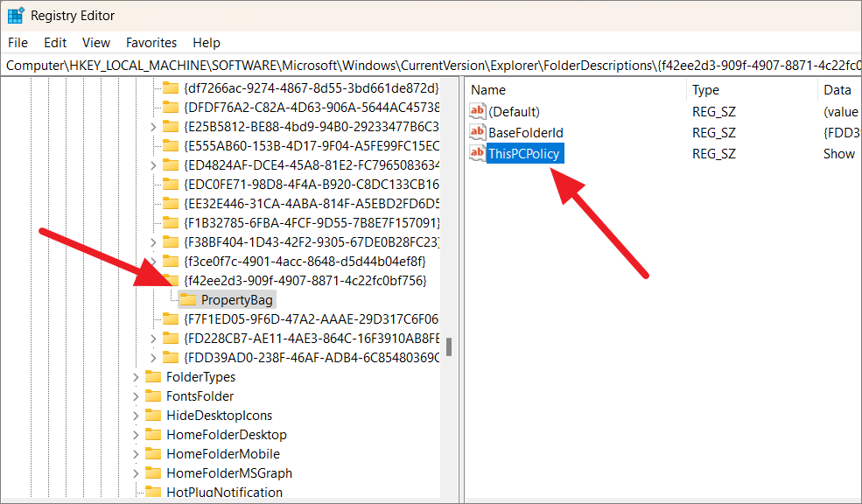Screen dimensions: 862x504
Task: Click folder icon of {FD228CB7-AE11-4AE3 key
Action: 171,338
